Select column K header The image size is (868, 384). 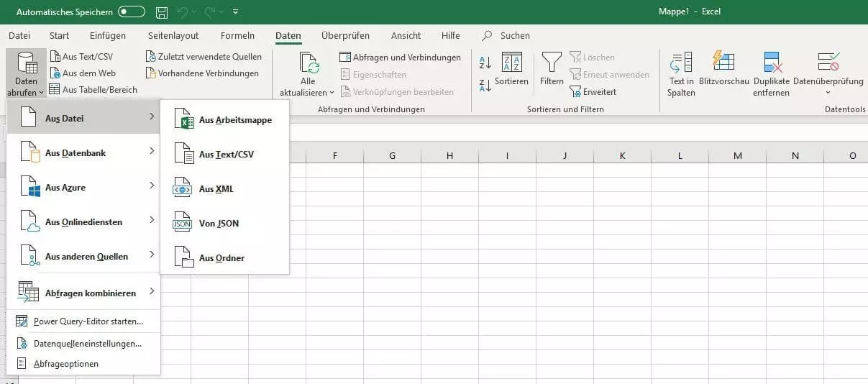(x=622, y=155)
